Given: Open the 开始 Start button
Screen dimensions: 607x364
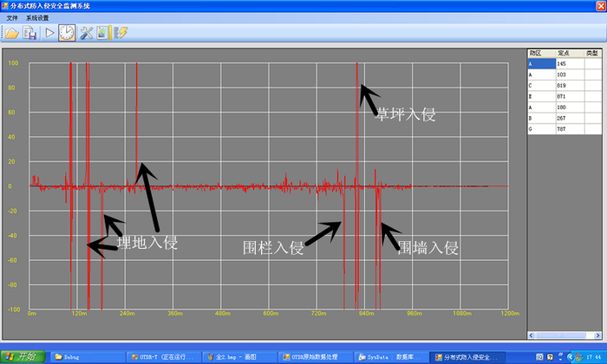Looking at the screenshot, I should (23, 357).
